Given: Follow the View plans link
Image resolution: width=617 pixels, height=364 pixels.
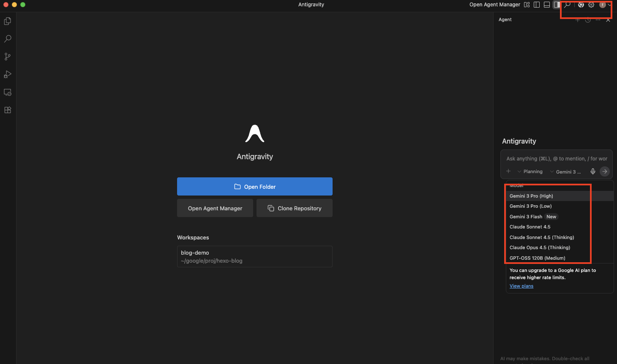Looking at the screenshot, I should click(x=521, y=286).
